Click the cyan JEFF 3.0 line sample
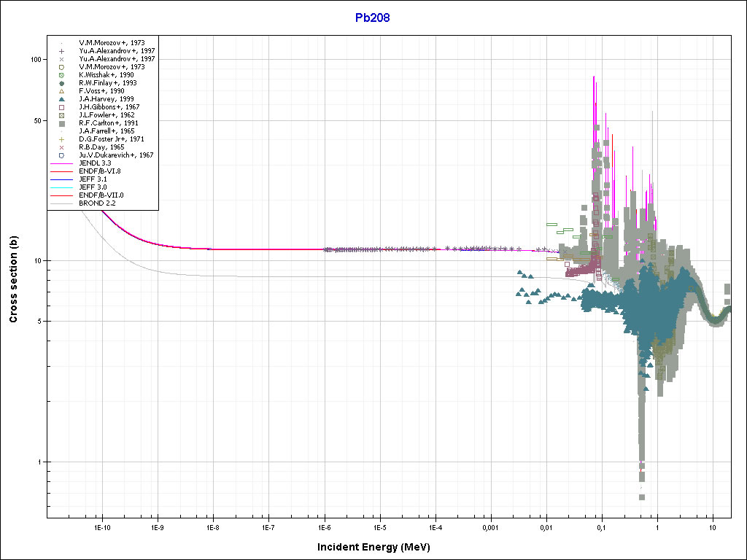The height and width of the screenshot is (560, 747). click(x=62, y=187)
